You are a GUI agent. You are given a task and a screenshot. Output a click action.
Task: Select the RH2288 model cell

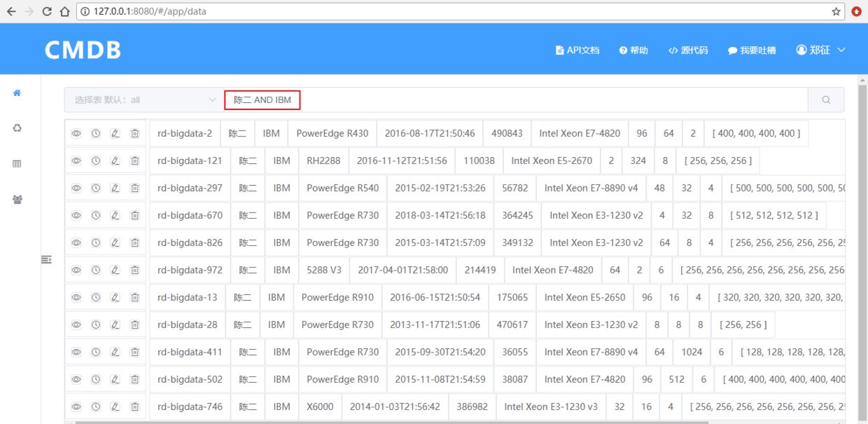(323, 160)
